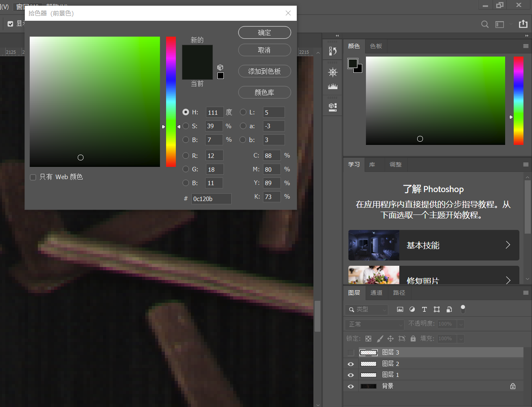Select the 颜色 tab
This screenshot has height=407, width=532.
[354, 46]
